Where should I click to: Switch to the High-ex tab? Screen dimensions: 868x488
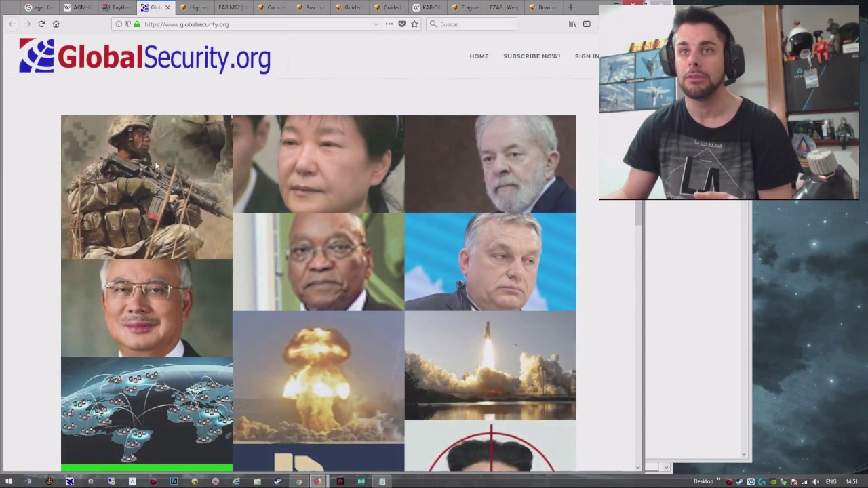[195, 7]
